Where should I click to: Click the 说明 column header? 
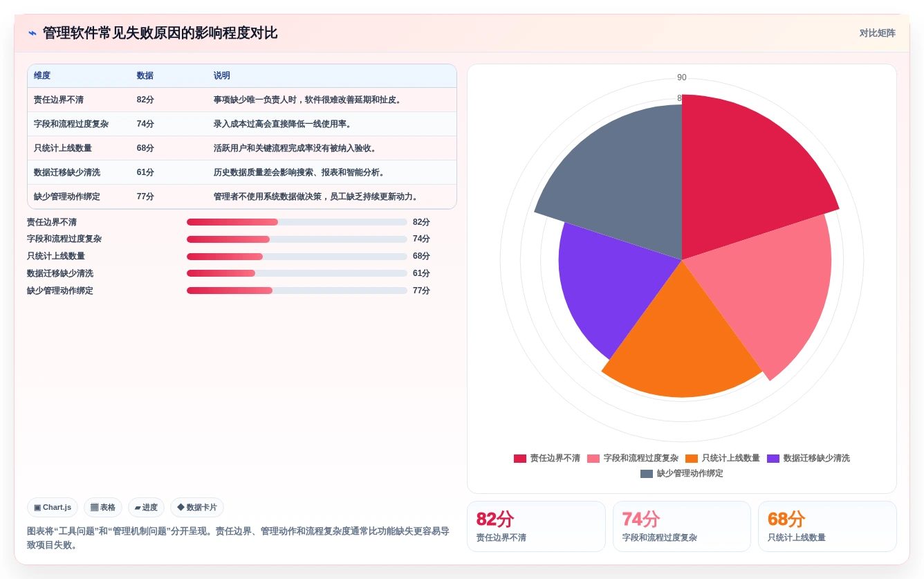222,75
